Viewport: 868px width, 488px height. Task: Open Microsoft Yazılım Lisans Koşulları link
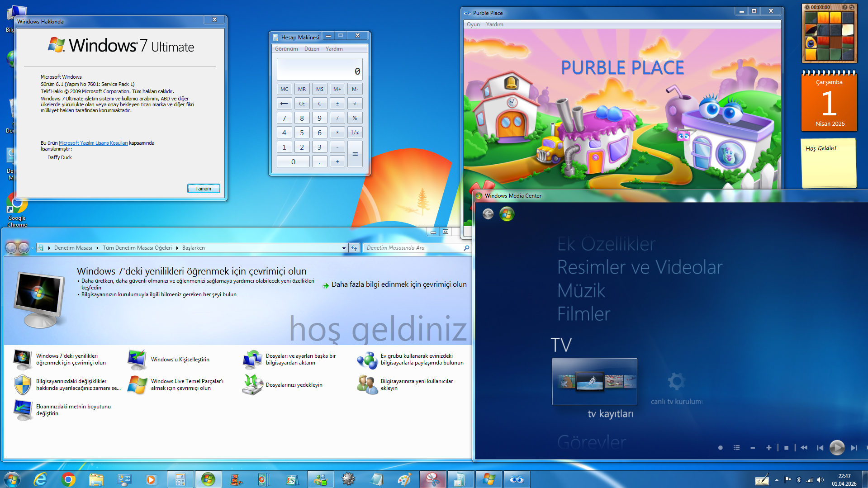[93, 143]
